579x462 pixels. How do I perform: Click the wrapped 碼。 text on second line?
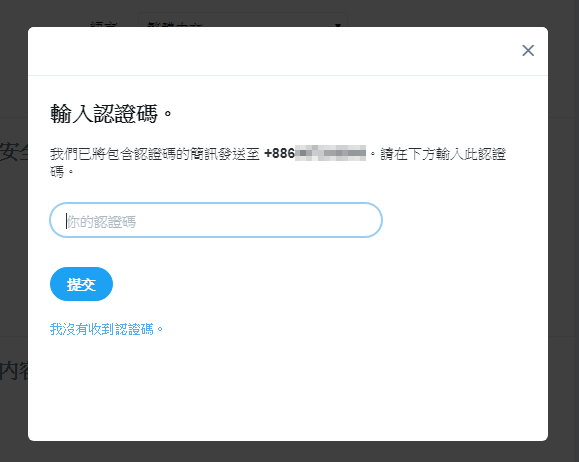pos(62,172)
